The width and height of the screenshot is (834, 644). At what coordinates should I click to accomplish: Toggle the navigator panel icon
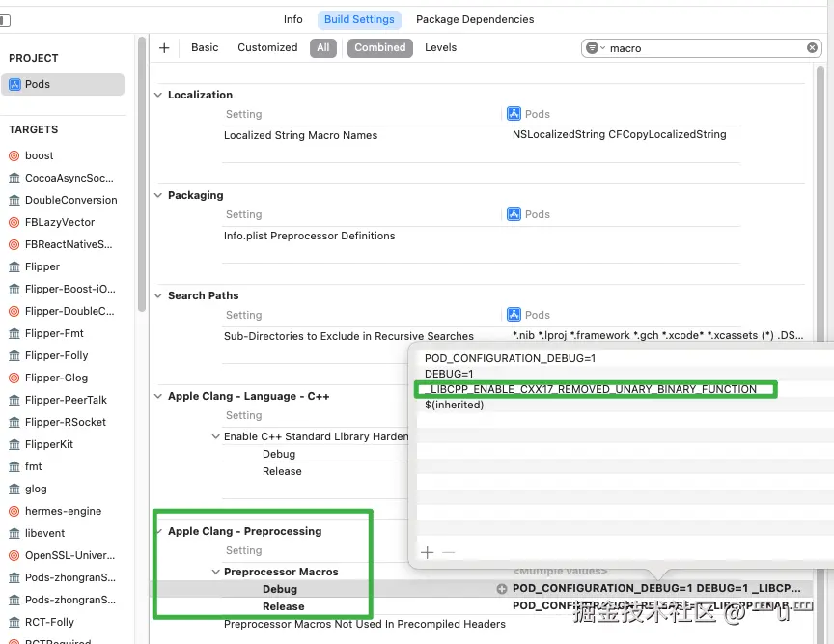(x=5, y=20)
